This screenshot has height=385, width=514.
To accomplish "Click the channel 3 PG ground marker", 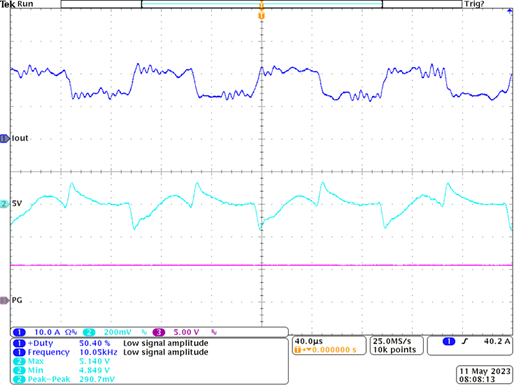I will [x=5, y=301].
